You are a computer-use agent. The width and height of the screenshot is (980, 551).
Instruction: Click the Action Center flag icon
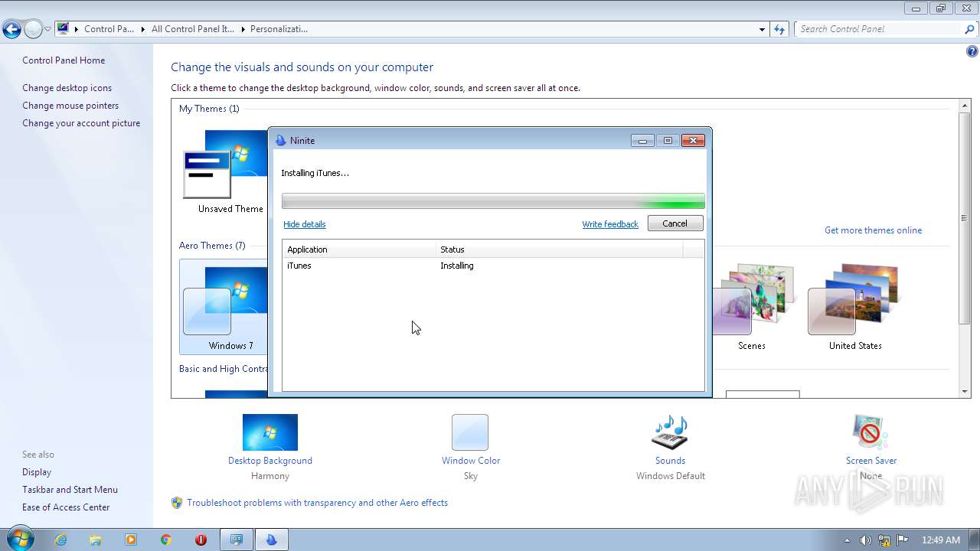click(903, 540)
